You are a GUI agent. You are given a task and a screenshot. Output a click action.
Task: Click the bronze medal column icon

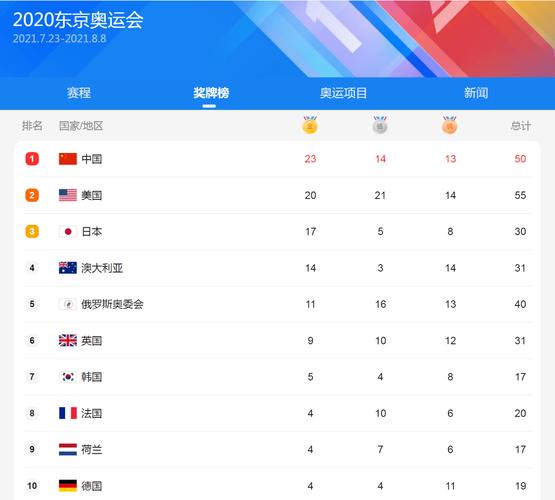coord(450,125)
